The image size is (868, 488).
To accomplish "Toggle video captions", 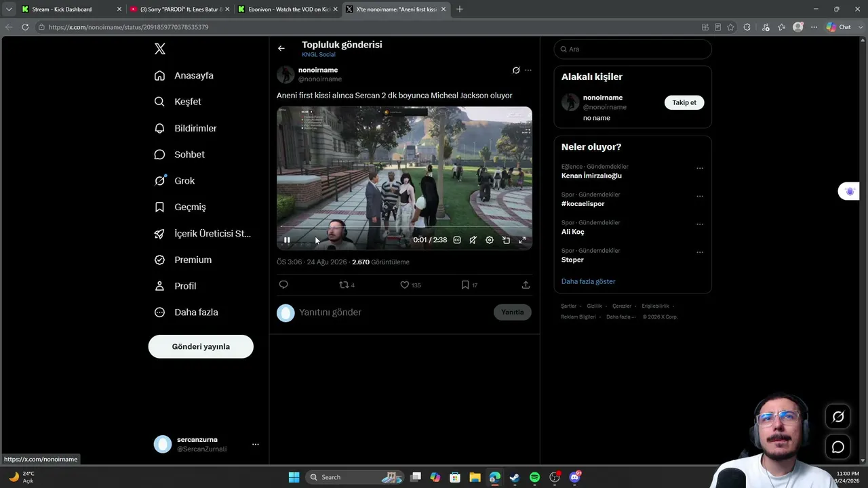I will tap(457, 240).
